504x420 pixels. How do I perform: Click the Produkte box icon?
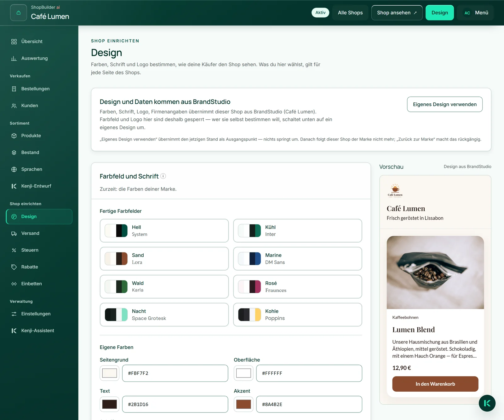tap(14, 136)
